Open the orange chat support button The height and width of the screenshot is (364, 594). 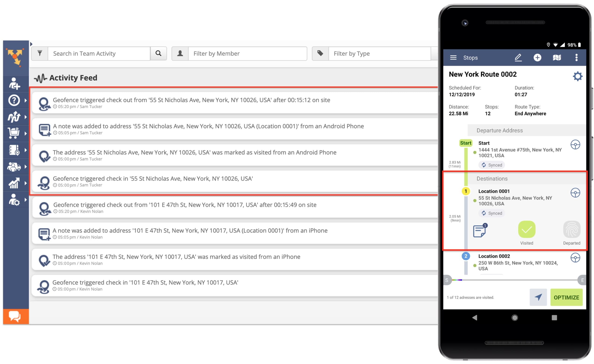[16, 316]
